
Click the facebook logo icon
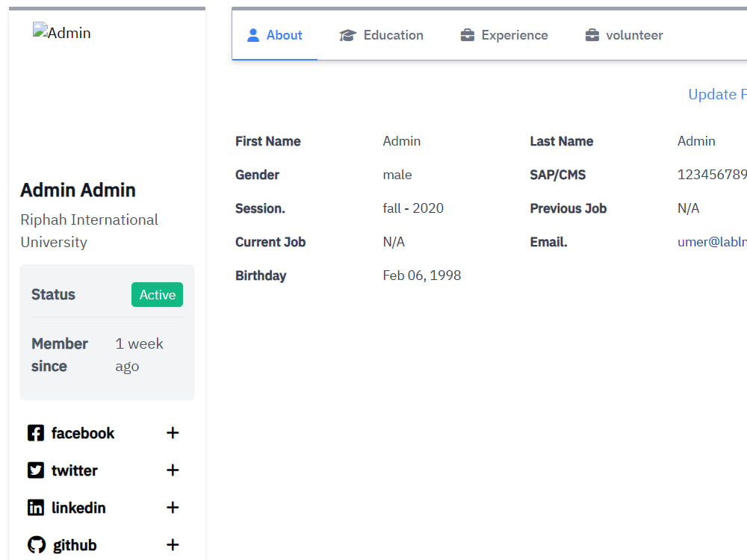[36, 433]
